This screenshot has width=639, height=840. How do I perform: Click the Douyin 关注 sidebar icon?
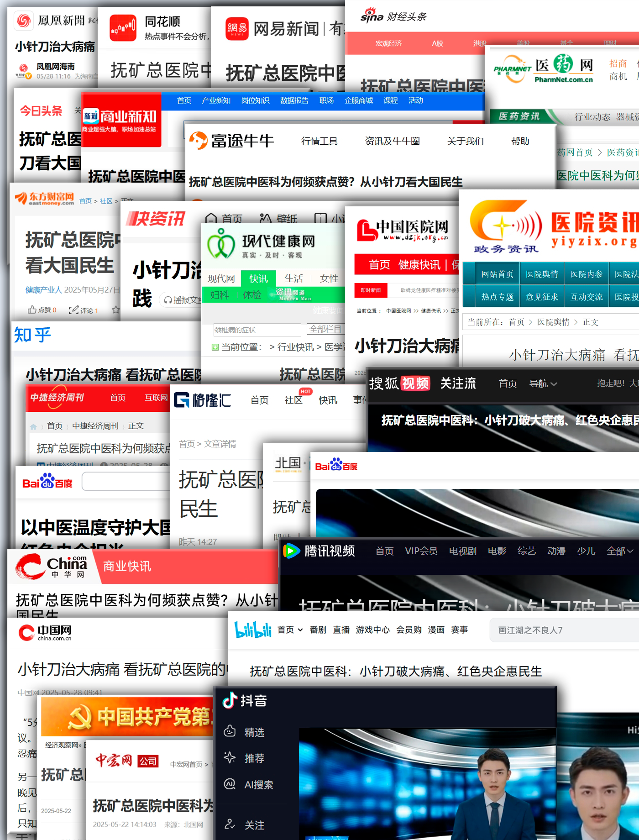230,824
